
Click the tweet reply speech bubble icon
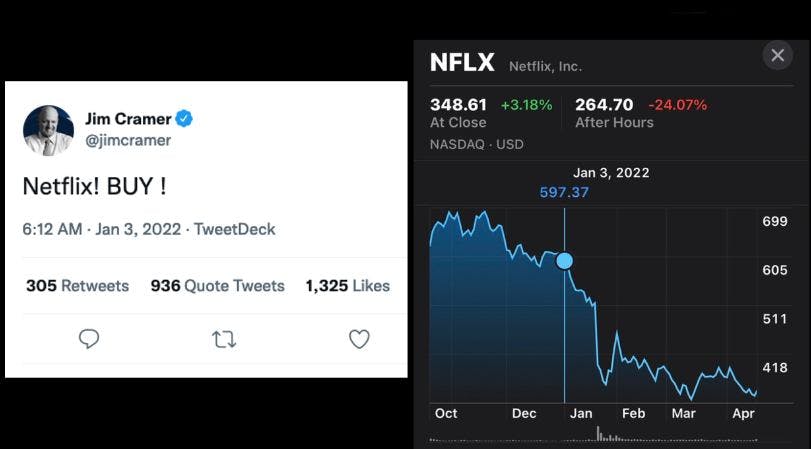(89, 339)
